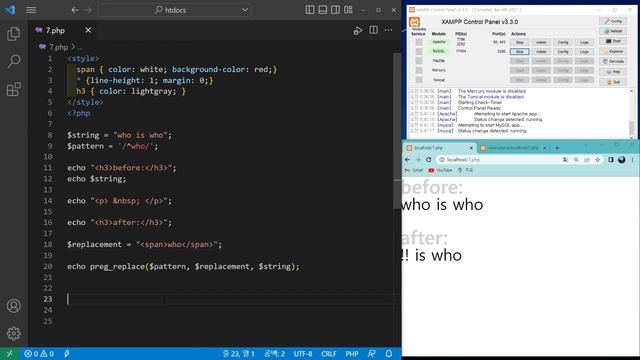Toggle Apache service checkbox in XAMPP
This screenshot has width=640, height=360.
[419, 42]
